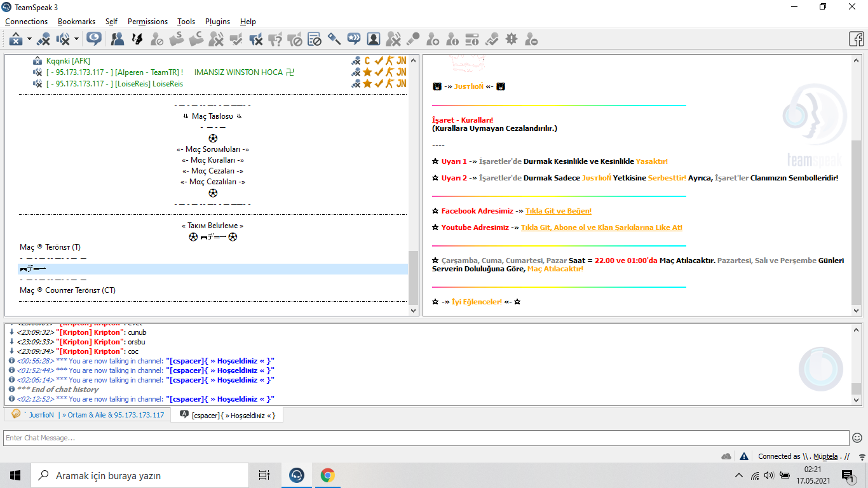
Task: Click the hand icon marked with C
Action: click(196, 39)
